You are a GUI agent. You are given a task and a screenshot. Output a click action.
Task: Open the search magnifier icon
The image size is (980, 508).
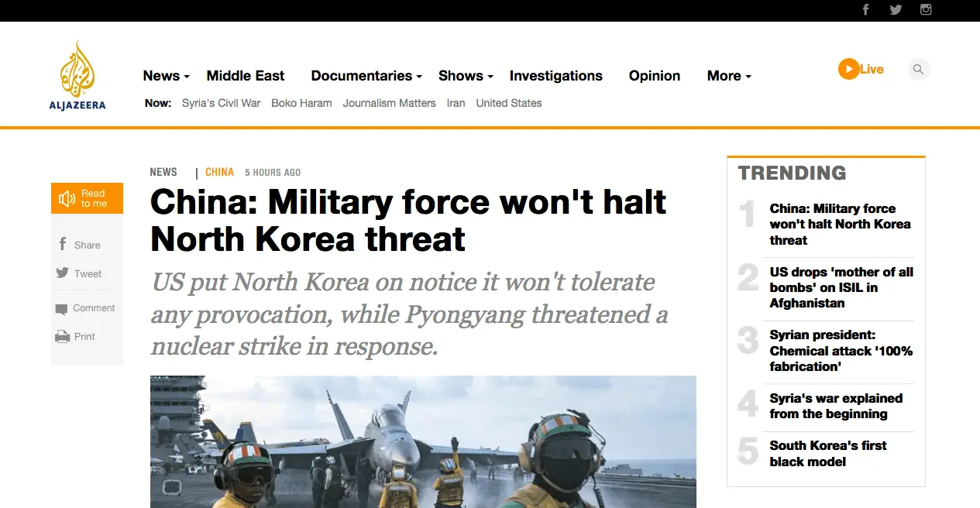click(x=918, y=70)
